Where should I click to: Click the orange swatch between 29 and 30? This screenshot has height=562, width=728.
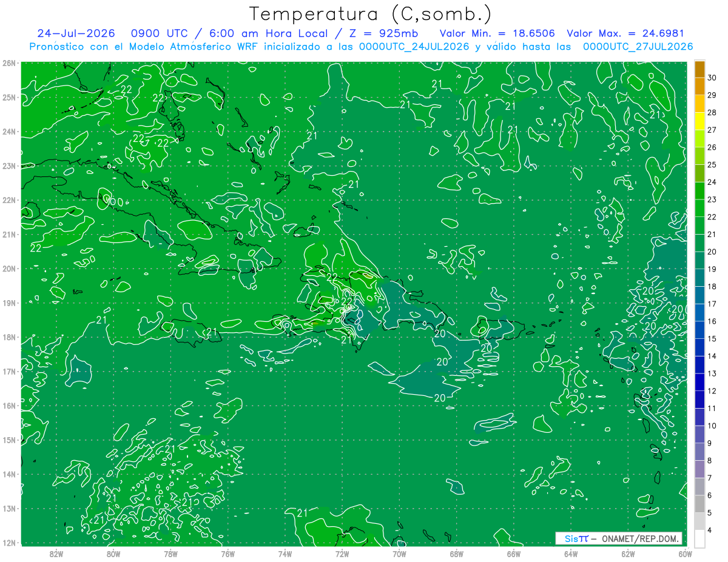click(699, 86)
